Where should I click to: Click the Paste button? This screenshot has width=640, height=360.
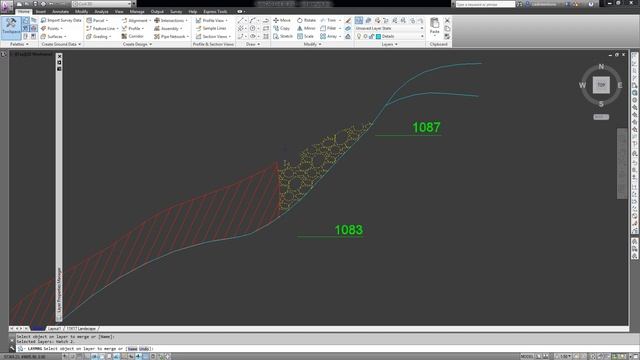435,26
